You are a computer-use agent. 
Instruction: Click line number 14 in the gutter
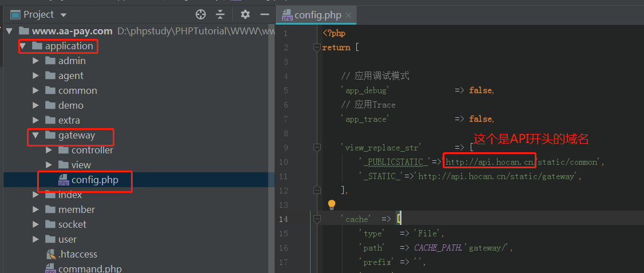(283, 219)
